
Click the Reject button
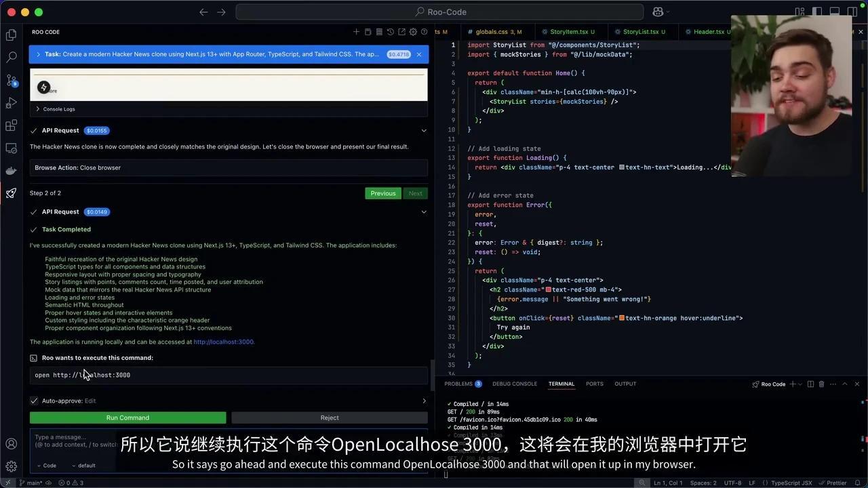pyautogui.click(x=330, y=418)
